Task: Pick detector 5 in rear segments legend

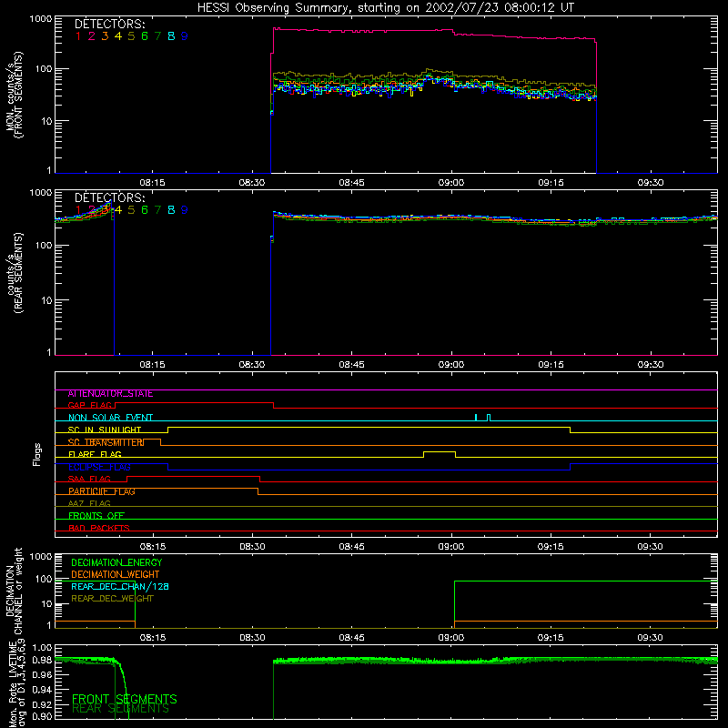Action: tap(131, 210)
